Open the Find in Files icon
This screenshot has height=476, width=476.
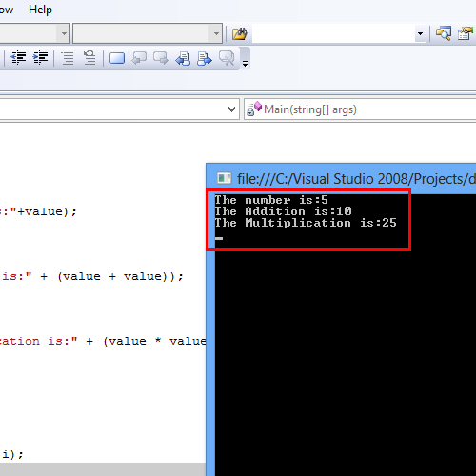(240, 33)
